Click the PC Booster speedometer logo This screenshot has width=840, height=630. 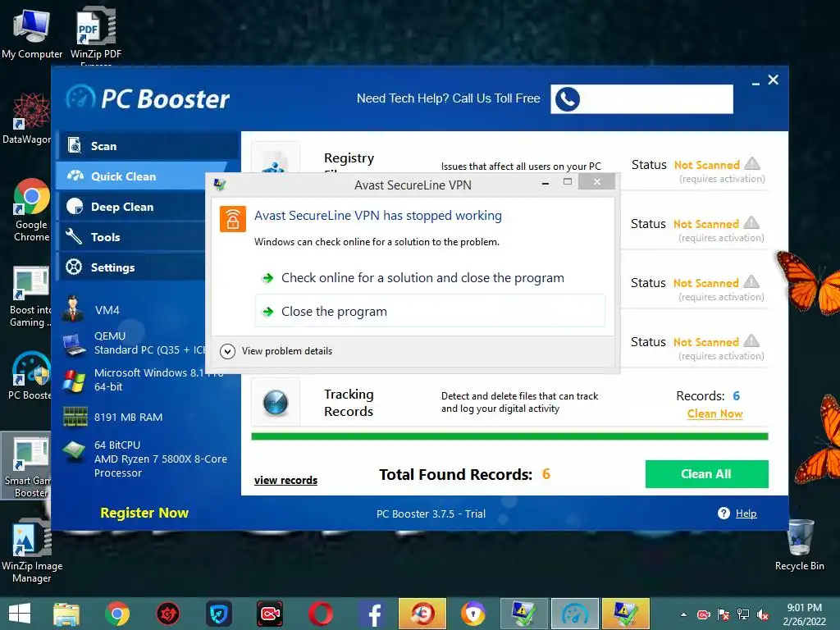pyautogui.click(x=80, y=98)
